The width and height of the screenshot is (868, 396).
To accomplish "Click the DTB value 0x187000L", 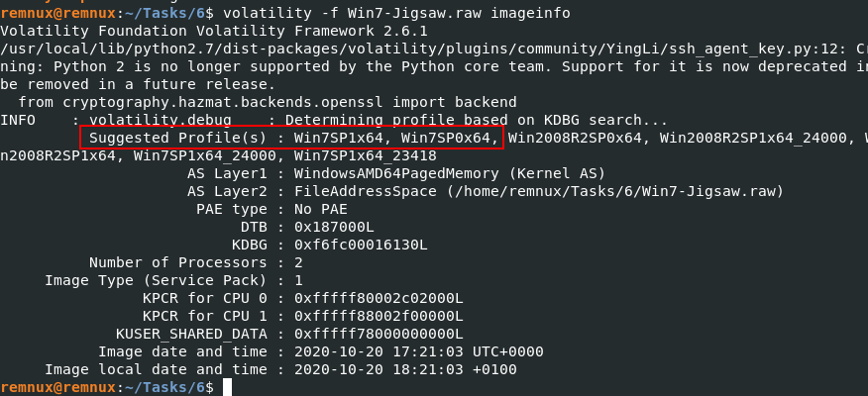I will pyautogui.click(x=334, y=227).
